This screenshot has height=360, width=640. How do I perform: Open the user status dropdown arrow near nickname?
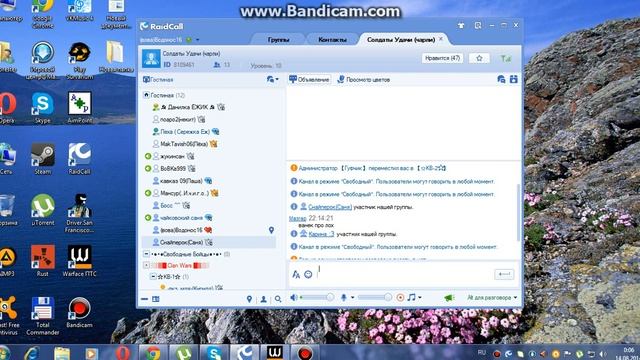(x=198, y=40)
